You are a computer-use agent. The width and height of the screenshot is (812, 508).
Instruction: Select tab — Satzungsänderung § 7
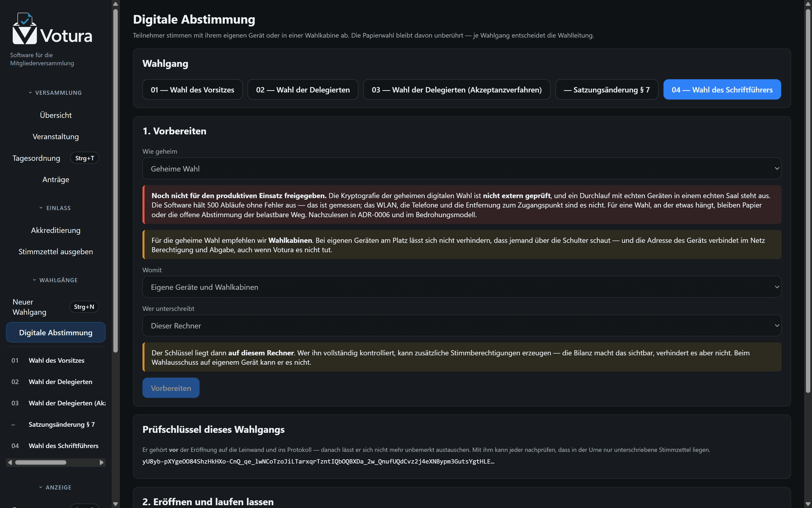pyautogui.click(x=607, y=90)
